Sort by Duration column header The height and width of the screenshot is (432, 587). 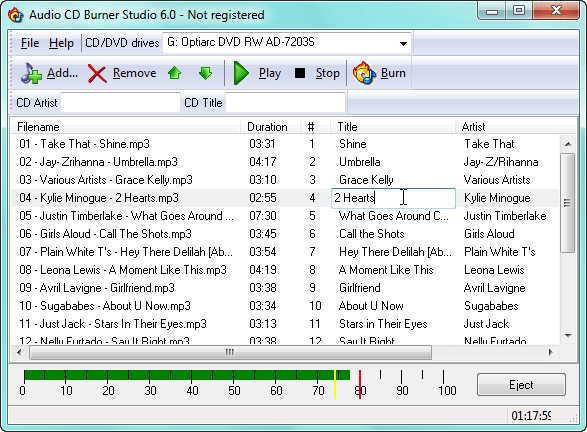pos(270,127)
